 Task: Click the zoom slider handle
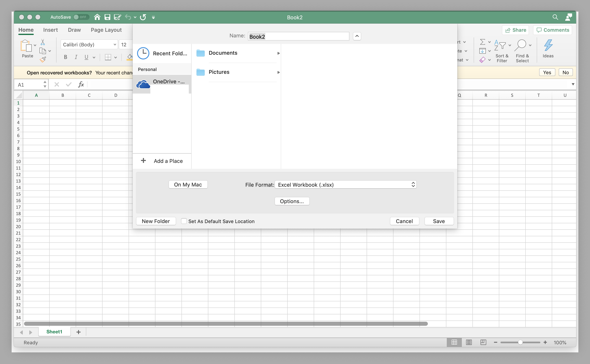[x=520, y=342]
